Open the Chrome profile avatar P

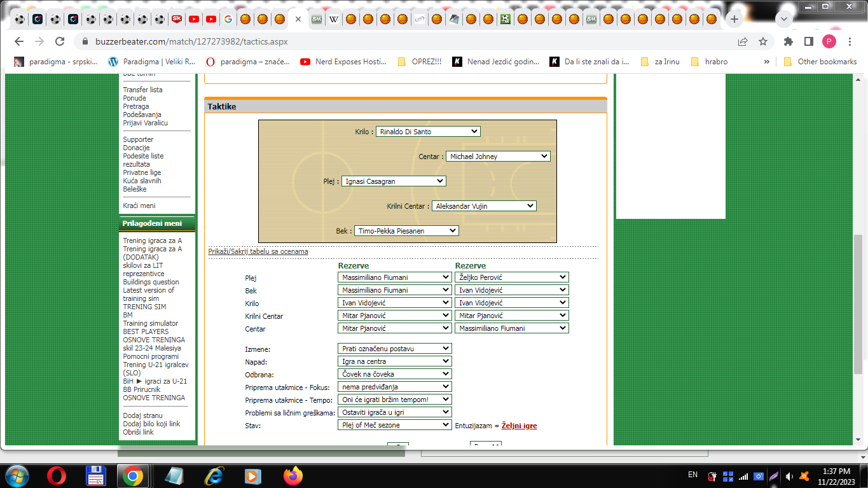(829, 41)
